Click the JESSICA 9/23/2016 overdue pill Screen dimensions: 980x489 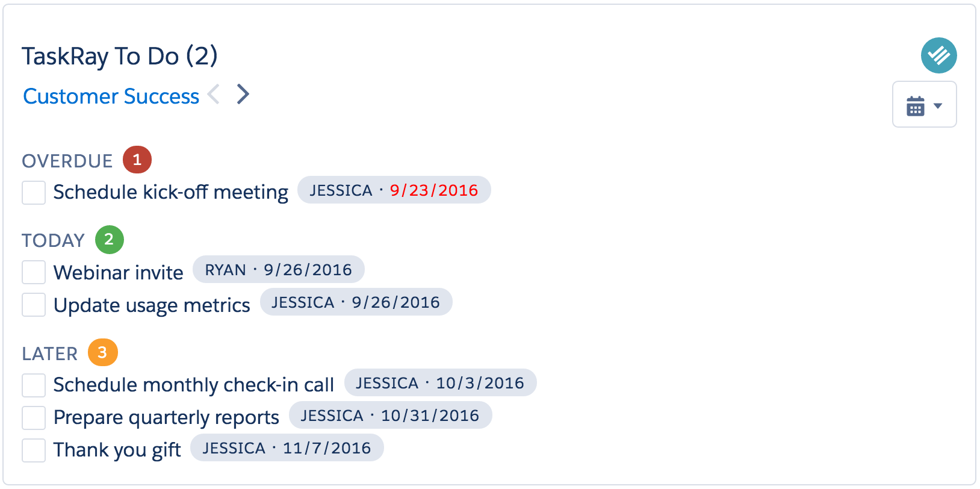tap(394, 190)
